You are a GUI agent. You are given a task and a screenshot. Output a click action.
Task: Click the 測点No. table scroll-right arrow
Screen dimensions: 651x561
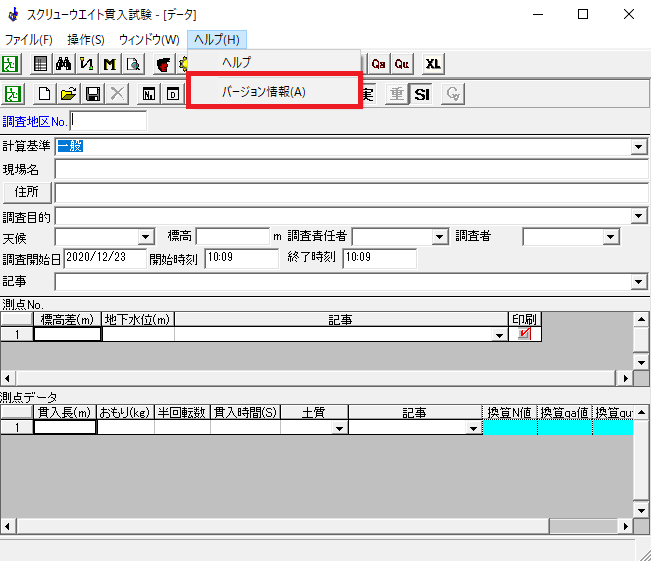(625, 378)
